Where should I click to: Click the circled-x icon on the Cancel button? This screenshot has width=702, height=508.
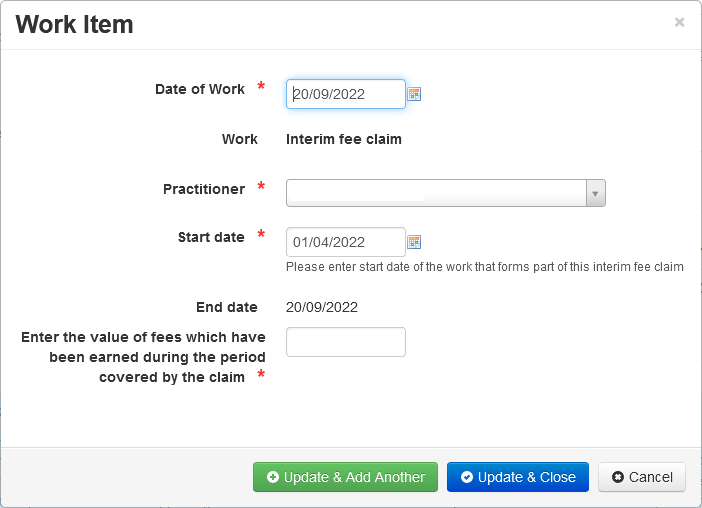618,477
